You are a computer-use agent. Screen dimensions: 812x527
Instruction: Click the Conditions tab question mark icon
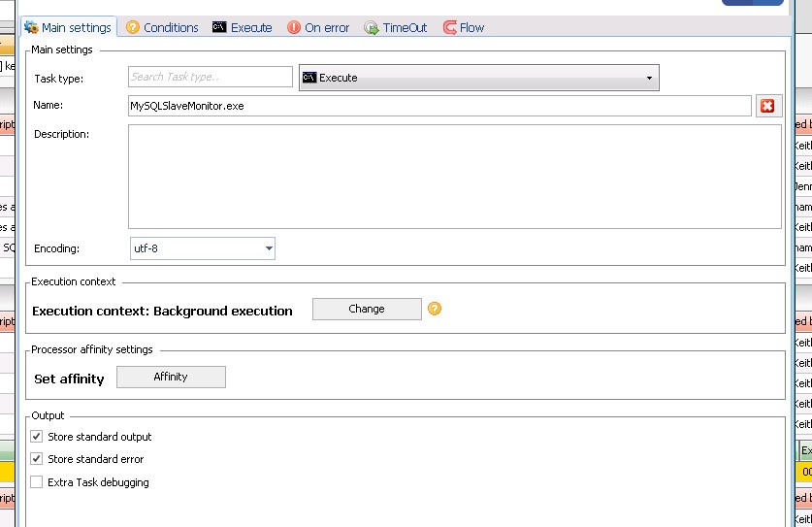(x=133, y=27)
